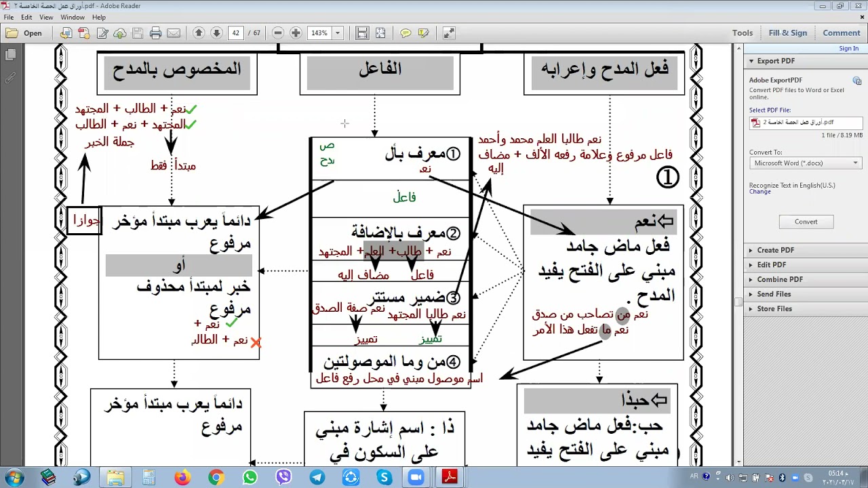
Task: Open Firefox from the taskbar
Action: 182,478
